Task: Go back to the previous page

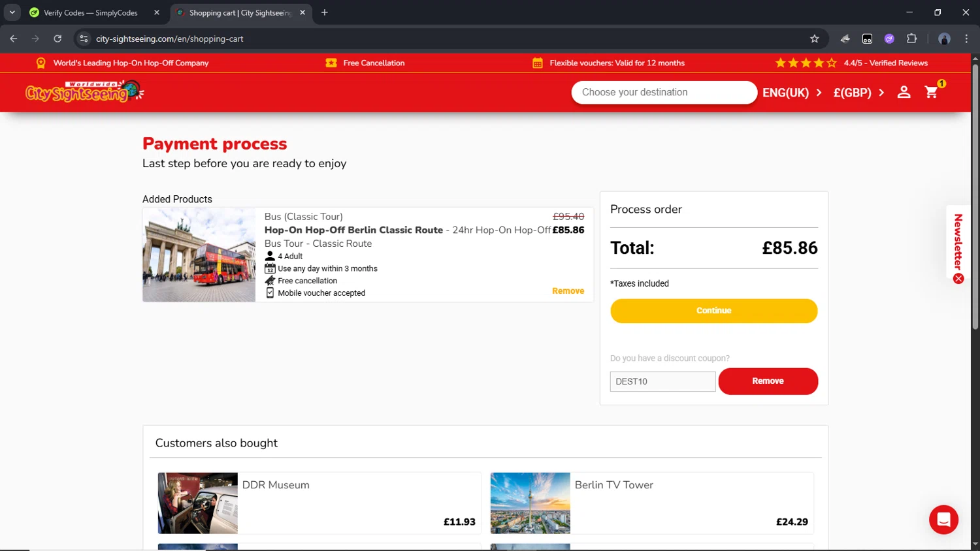Action: 14,39
